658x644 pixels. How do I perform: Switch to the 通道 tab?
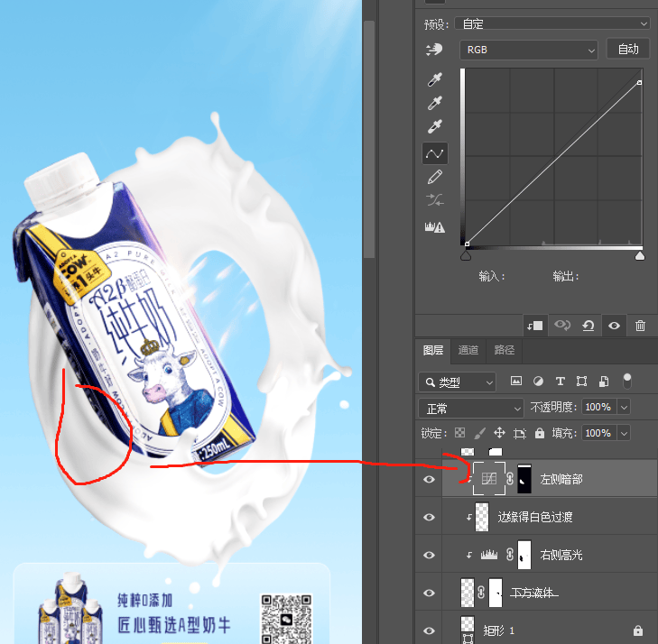pos(468,351)
